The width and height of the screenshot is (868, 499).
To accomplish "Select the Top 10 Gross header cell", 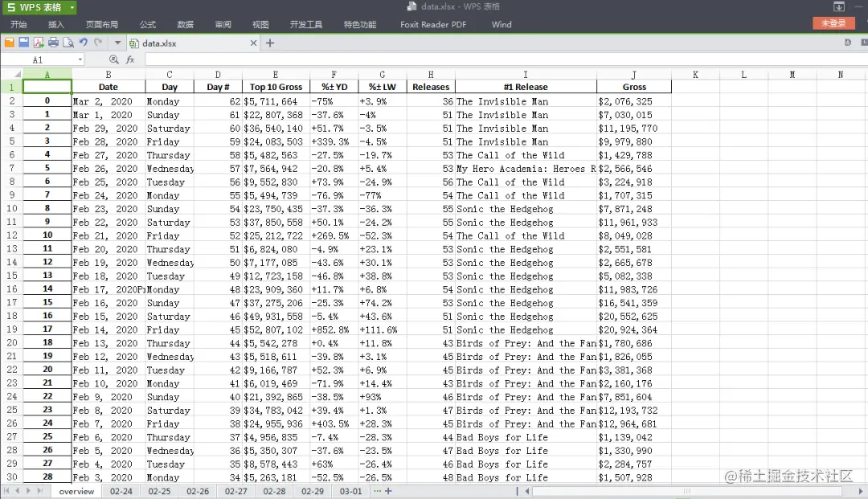I will point(276,87).
